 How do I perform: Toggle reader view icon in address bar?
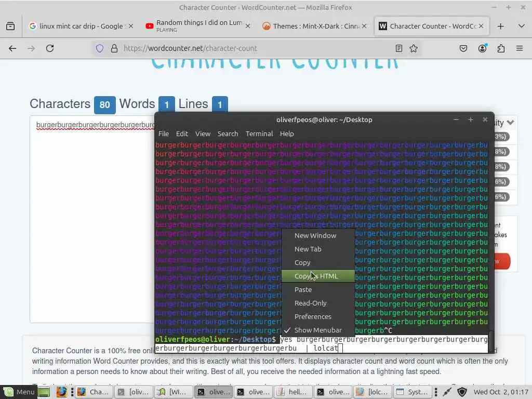coord(399,48)
